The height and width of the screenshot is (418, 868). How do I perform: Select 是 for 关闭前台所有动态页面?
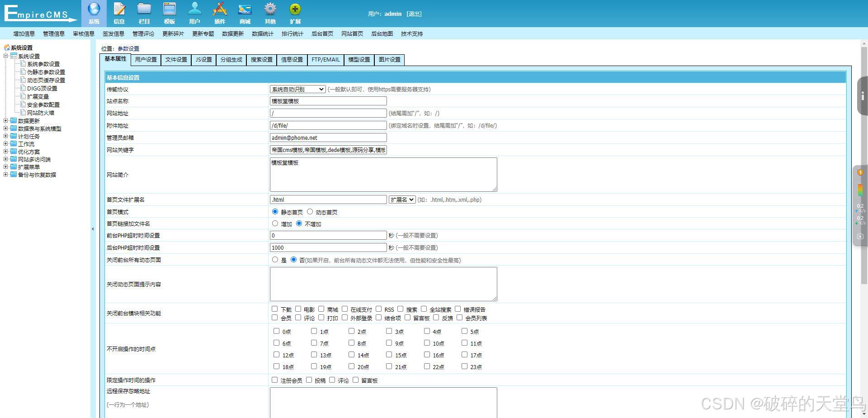pyautogui.click(x=275, y=260)
